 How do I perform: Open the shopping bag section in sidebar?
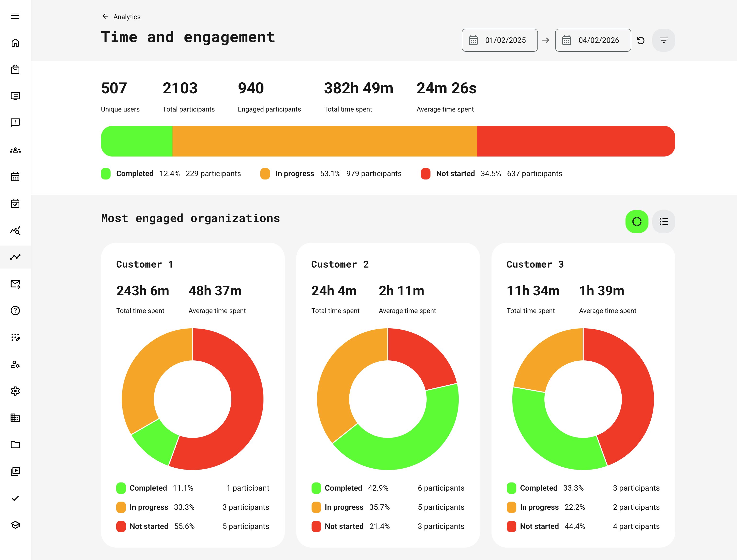click(15, 69)
